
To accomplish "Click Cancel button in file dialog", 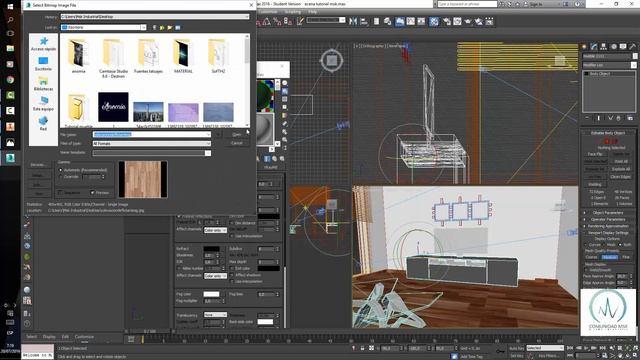I will 236,143.
